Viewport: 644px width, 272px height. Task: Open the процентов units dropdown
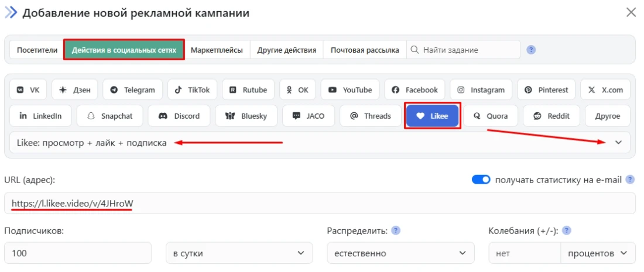click(x=597, y=253)
